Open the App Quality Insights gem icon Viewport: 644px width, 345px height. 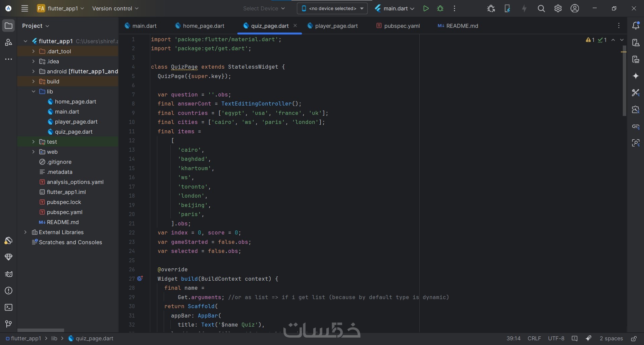click(8, 257)
